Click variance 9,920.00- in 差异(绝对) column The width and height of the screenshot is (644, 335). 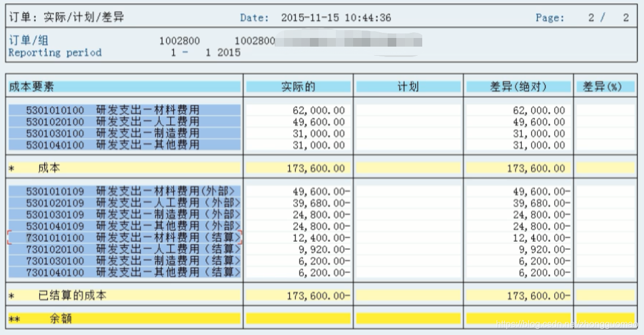(x=544, y=249)
